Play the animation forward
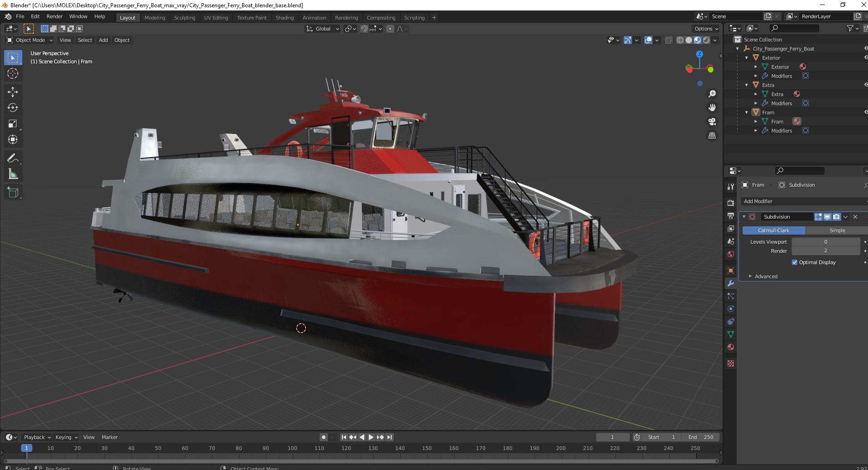The height and width of the screenshot is (470, 868). coord(371,437)
